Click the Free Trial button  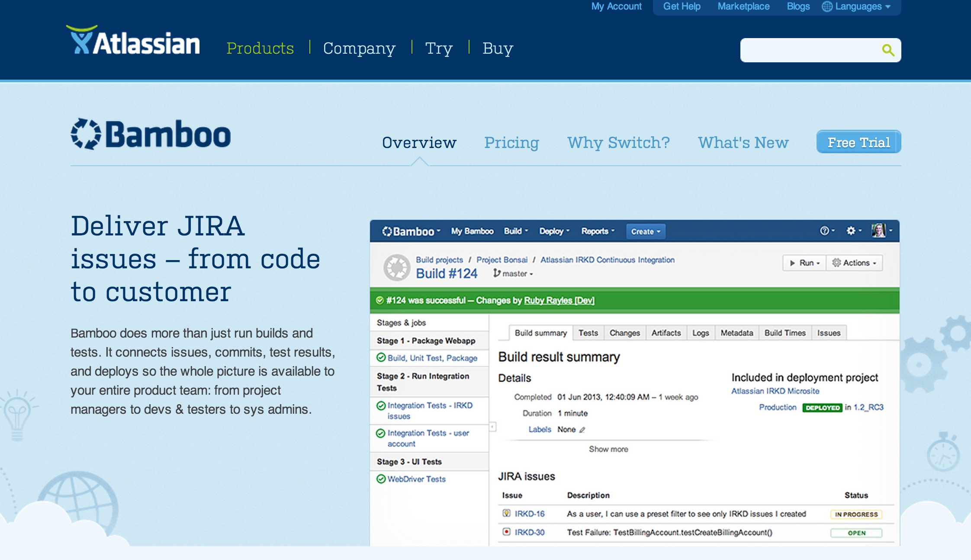click(858, 142)
